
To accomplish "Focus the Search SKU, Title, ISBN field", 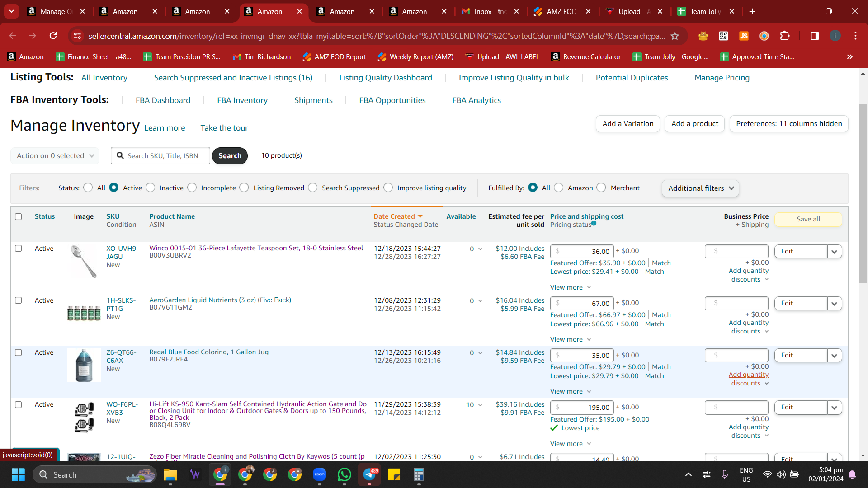I will point(160,155).
